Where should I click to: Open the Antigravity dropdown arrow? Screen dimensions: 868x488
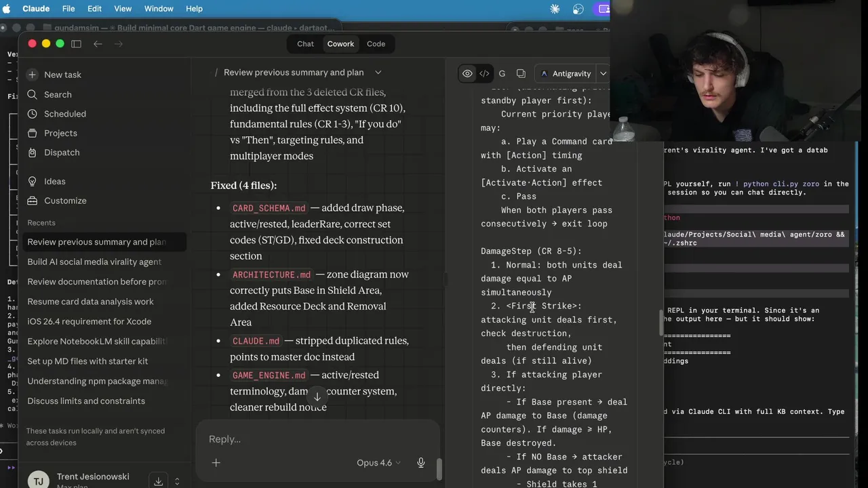pyautogui.click(x=603, y=73)
